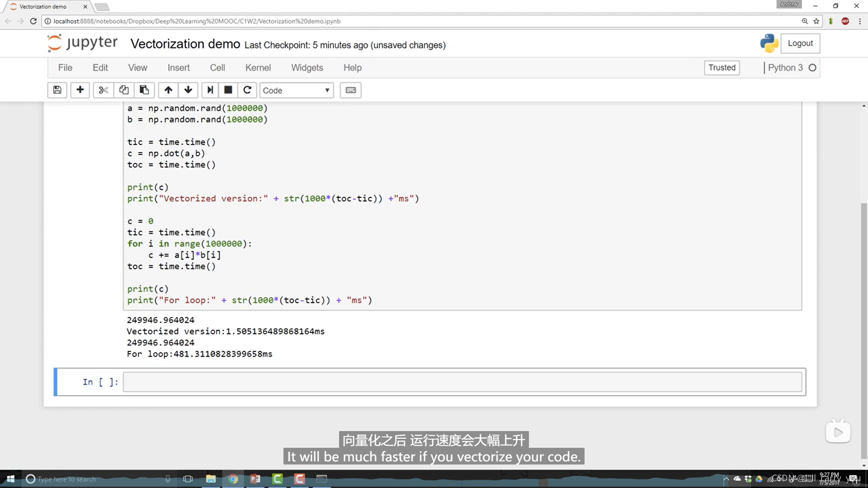Image resolution: width=868 pixels, height=488 pixels.
Task: Click the Last Checkpoint status text
Action: pos(345,45)
